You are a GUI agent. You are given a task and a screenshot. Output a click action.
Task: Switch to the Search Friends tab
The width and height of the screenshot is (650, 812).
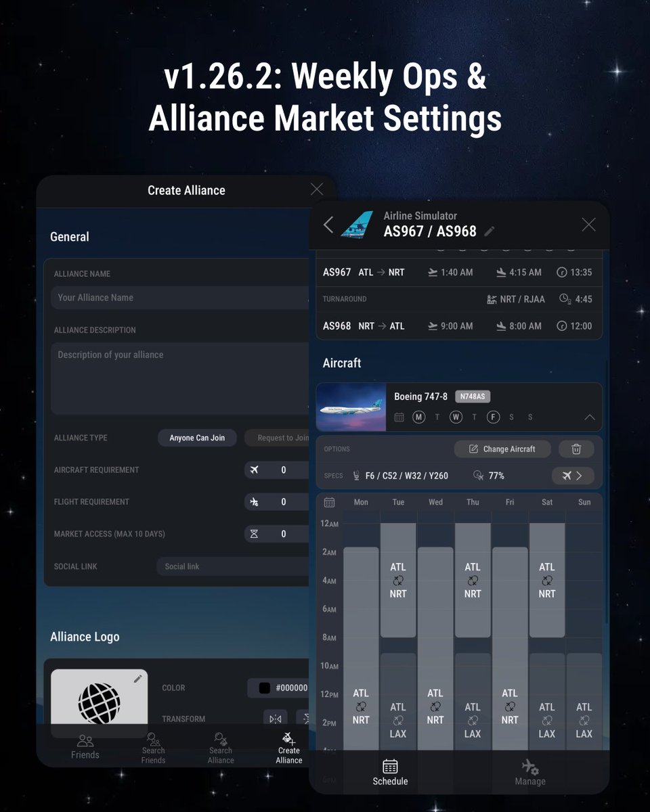[153, 748]
